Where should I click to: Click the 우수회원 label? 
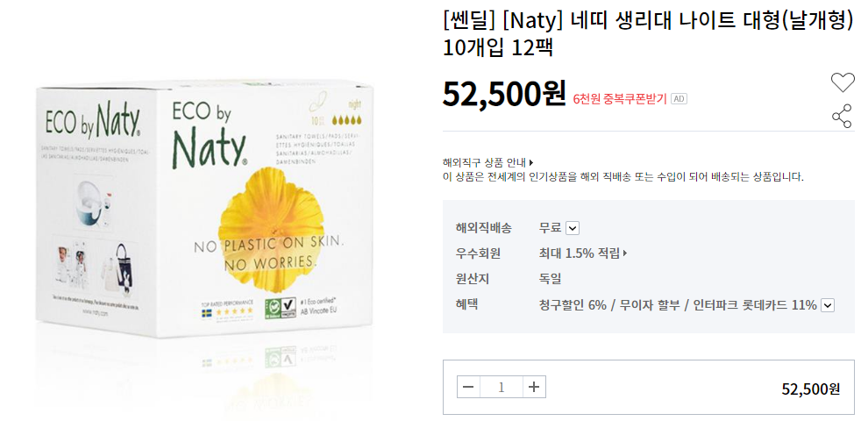[x=479, y=253]
